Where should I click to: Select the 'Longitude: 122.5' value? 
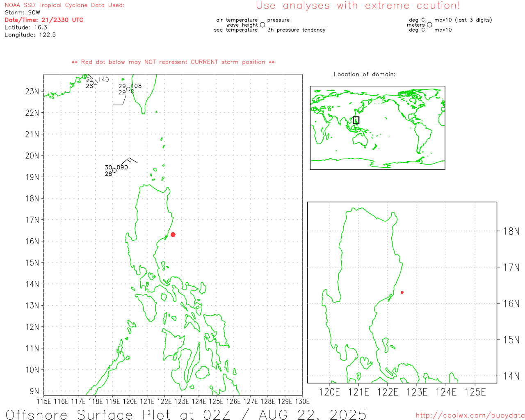(x=30, y=35)
